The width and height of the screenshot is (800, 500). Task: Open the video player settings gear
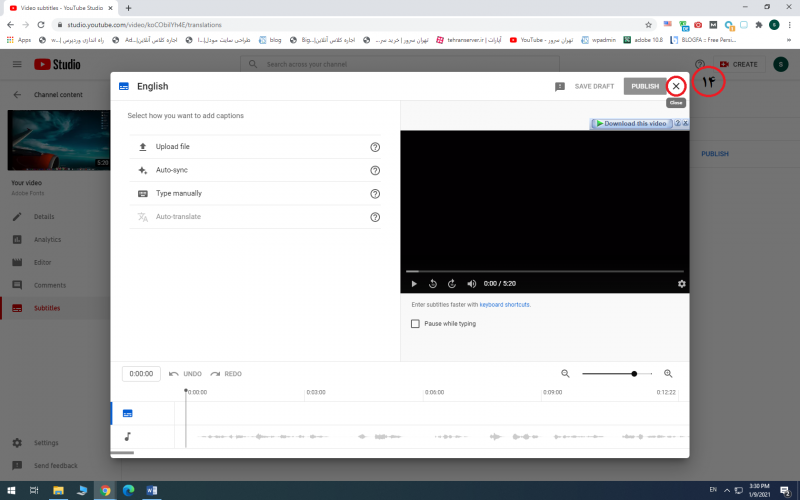pyautogui.click(x=682, y=284)
